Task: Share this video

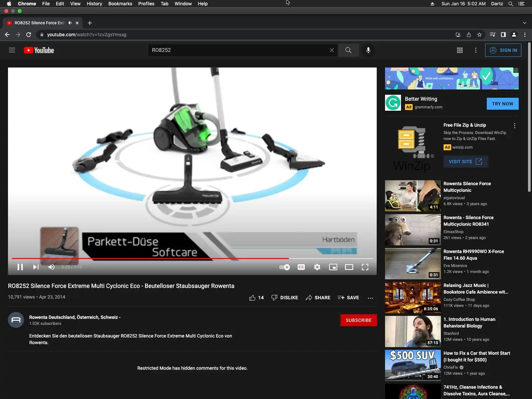Action: coord(318,298)
